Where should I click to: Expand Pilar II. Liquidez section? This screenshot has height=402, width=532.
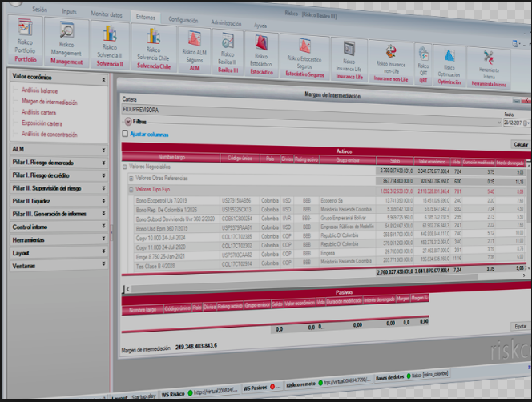103,200
